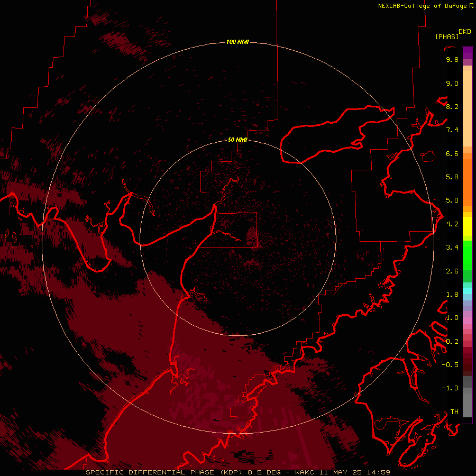This screenshot has width=476, height=476.
Task: Click the 11 MAY 25 14:59 timestamp
Action: 354,472
